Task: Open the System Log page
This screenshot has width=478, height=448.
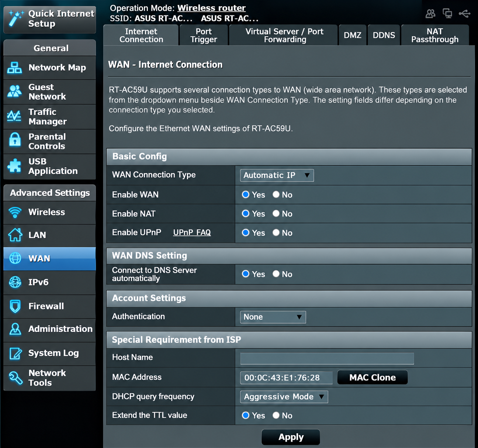Action: [x=50, y=353]
